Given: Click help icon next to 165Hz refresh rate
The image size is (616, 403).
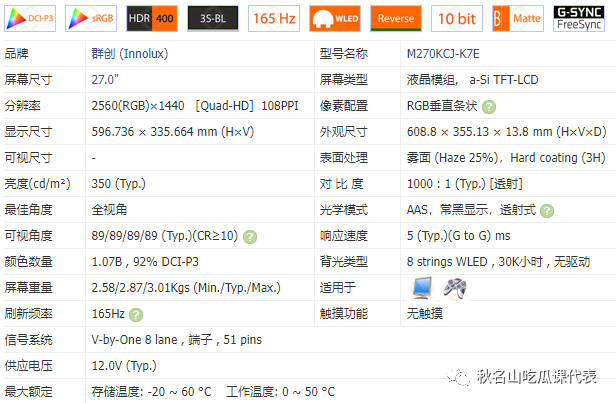Looking at the screenshot, I should [x=136, y=315].
